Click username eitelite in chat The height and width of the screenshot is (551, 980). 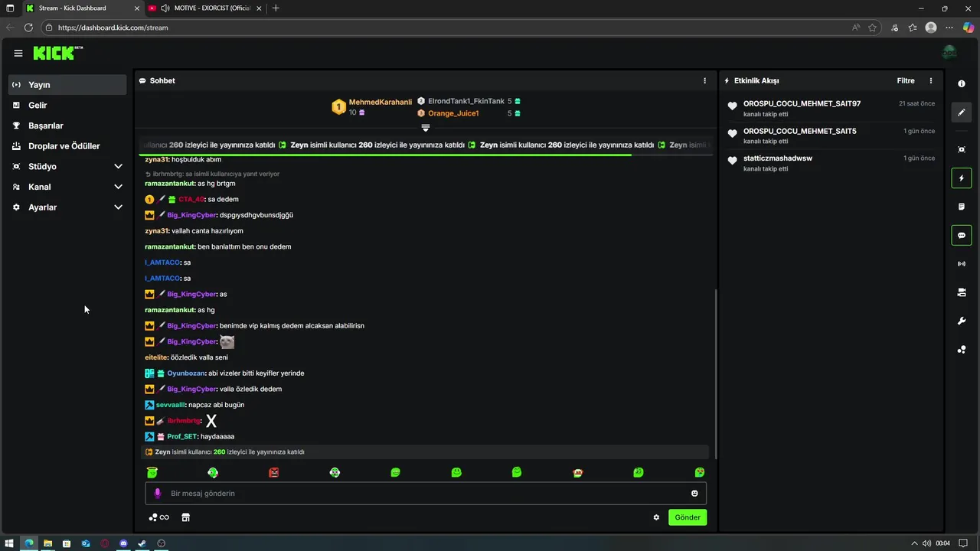point(155,357)
